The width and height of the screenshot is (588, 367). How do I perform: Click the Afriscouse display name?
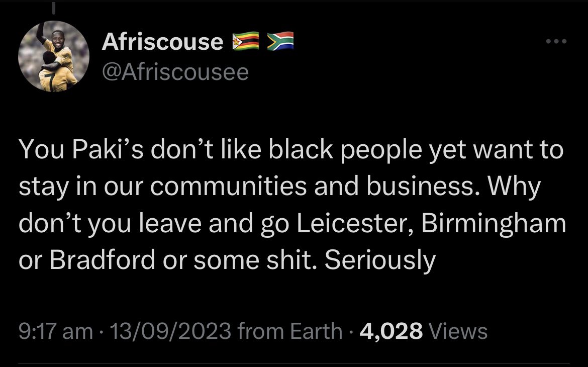[x=162, y=42]
